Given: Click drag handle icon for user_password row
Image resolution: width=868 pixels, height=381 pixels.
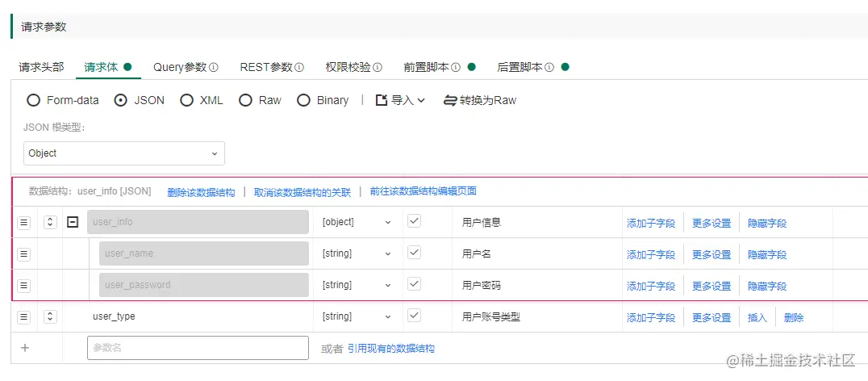Looking at the screenshot, I should pos(24,285).
